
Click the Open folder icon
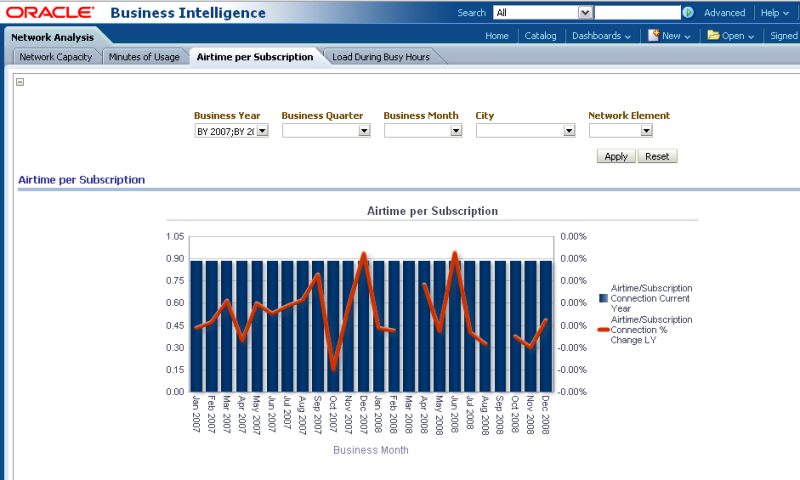point(713,35)
